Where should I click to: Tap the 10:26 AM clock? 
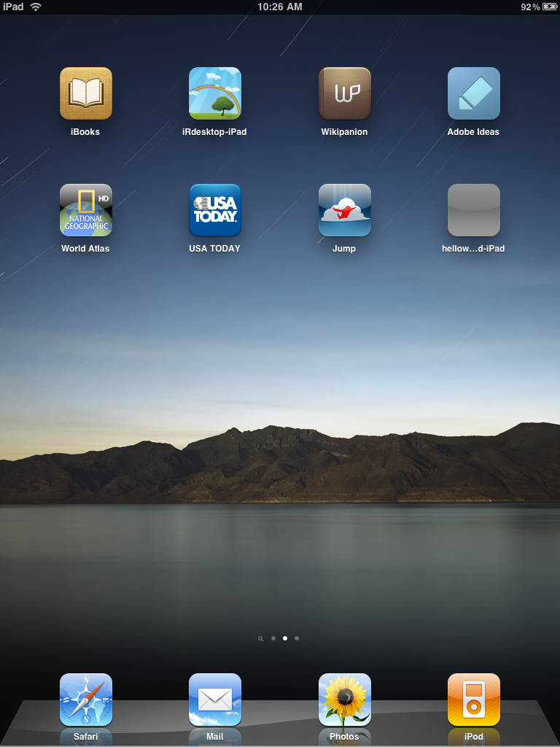pyautogui.click(x=279, y=7)
